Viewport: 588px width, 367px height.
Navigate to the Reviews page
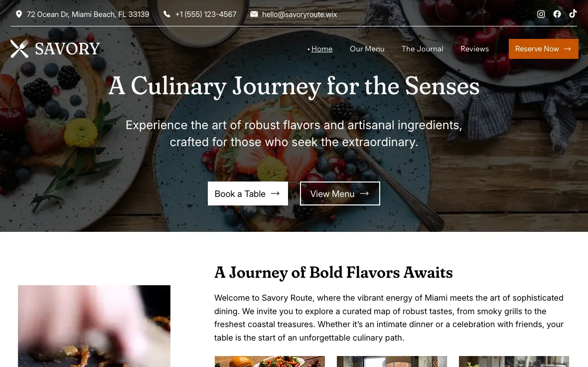tap(474, 49)
